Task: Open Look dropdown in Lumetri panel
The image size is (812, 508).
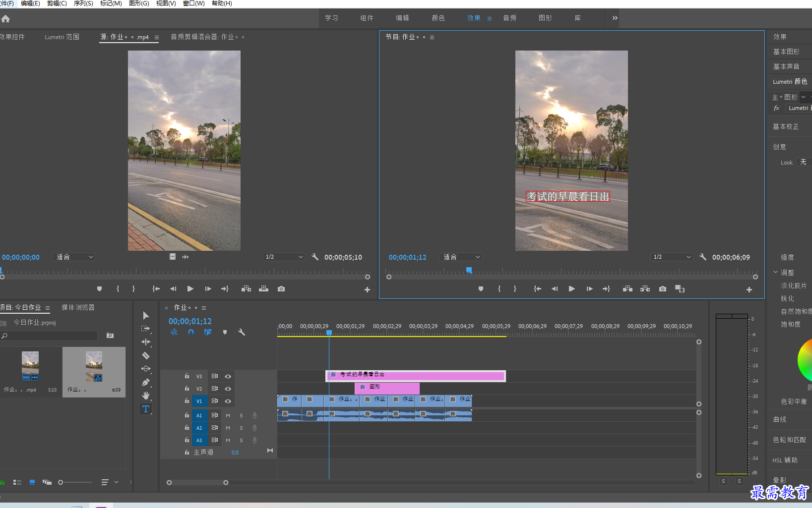Action: click(804, 162)
